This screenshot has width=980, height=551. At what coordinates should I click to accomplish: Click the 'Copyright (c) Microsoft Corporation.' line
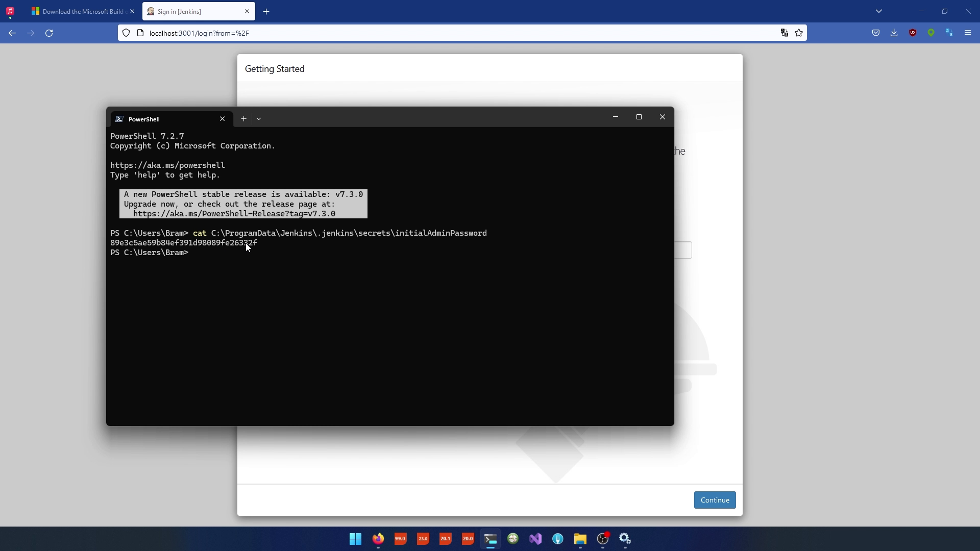(x=192, y=146)
